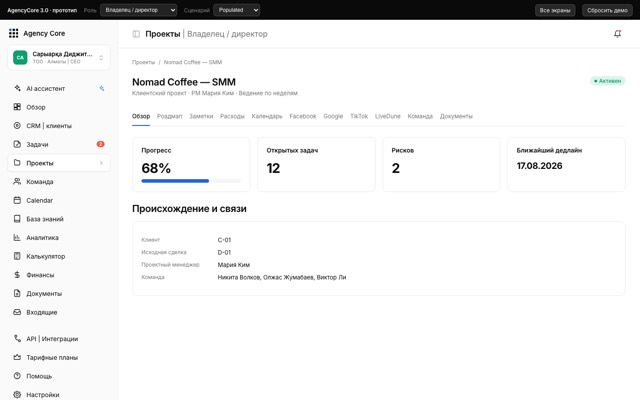Click the 68% progress bar

[x=191, y=181]
